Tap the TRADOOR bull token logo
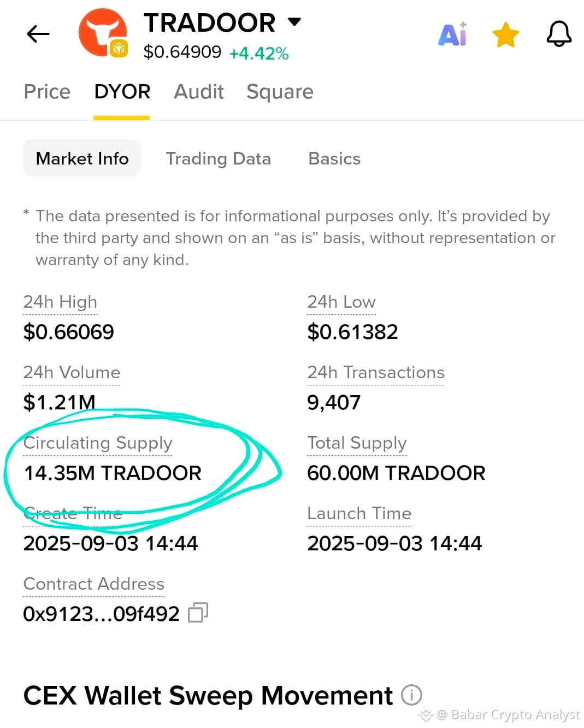 (103, 33)
